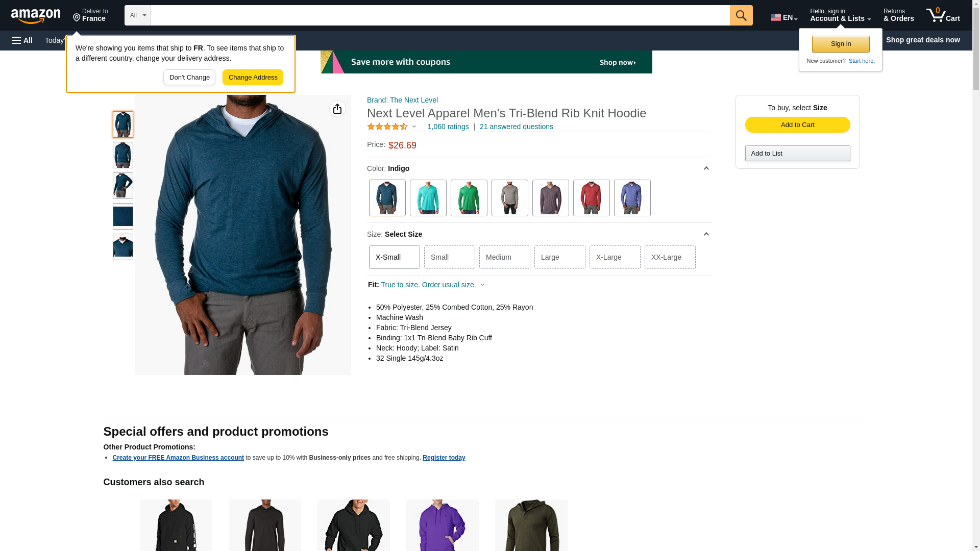Open Account & Lists menu
Viewport: 980px width, 551px height.
[x=840, y=15]
